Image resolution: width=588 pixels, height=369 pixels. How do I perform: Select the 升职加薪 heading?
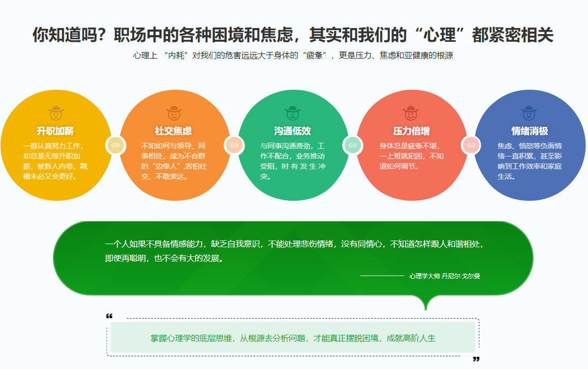point(55,131)
